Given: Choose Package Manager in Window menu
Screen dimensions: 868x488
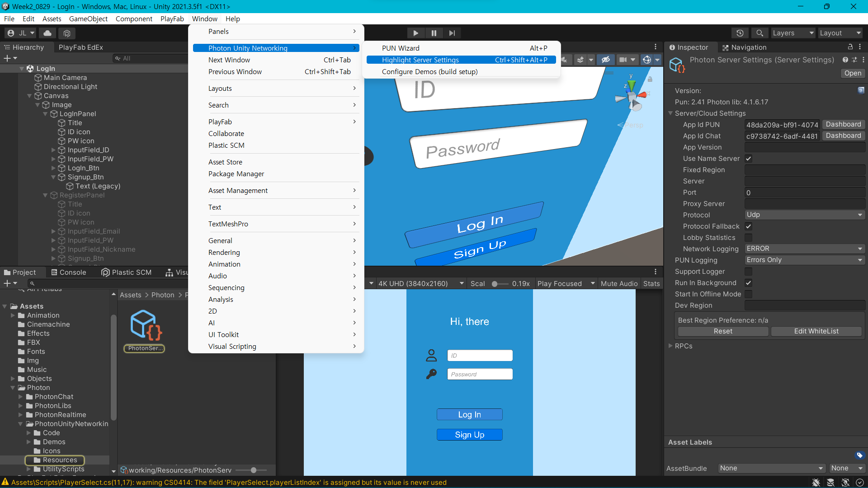Looking at the screenshot, I should (x=236, y=174).
